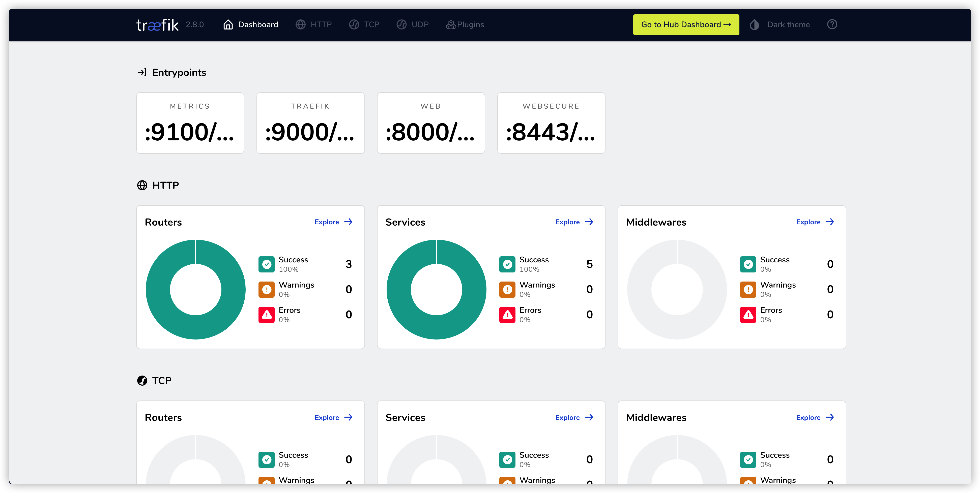Screen dimensions: 980x493
Task: Explore HTTP Services
Action: pyautogui.click(x=574, y=222)
